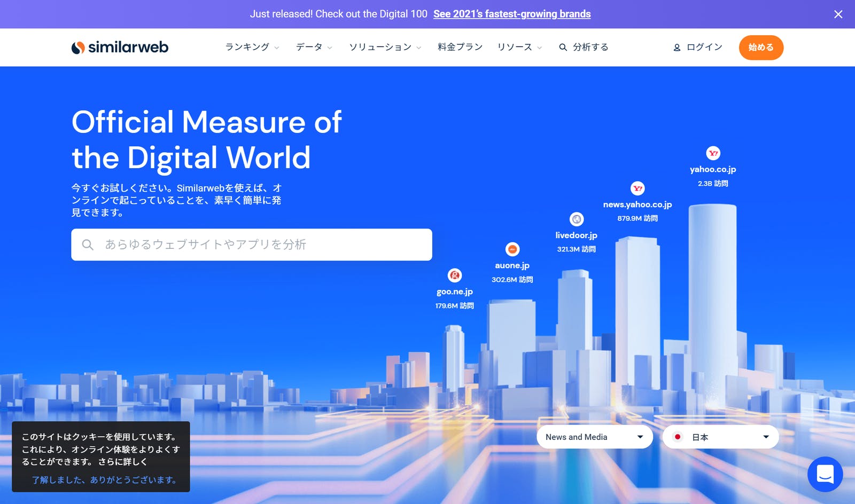
Task: Click the ログイン link
Action: pyautogui.click(x=704, y=47)
